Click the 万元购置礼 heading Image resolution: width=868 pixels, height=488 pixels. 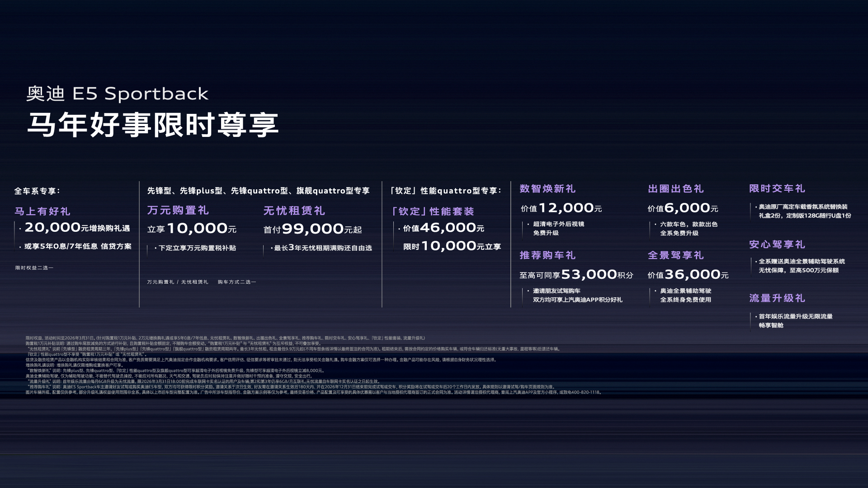tap(178, 210)
